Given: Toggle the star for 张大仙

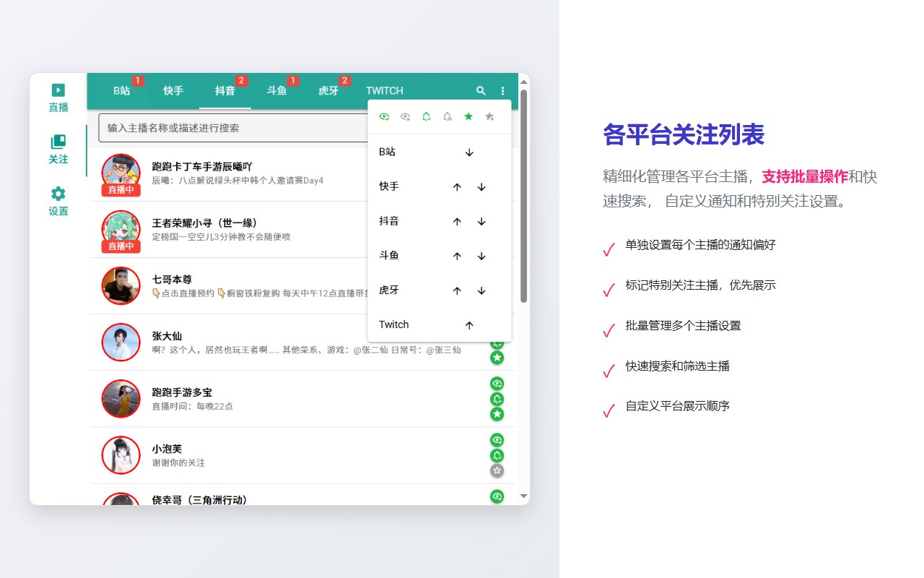Looking at the screenshot, I should [497, 358].
